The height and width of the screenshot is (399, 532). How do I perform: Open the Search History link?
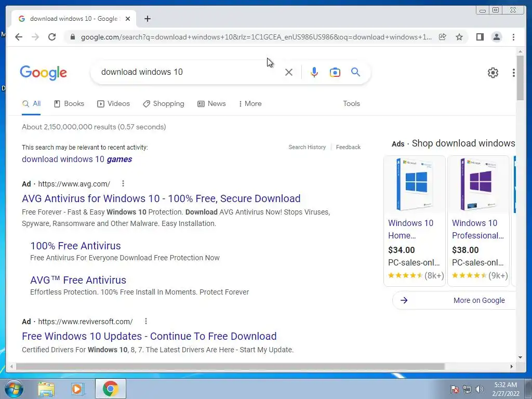click(x=307, y=147)
